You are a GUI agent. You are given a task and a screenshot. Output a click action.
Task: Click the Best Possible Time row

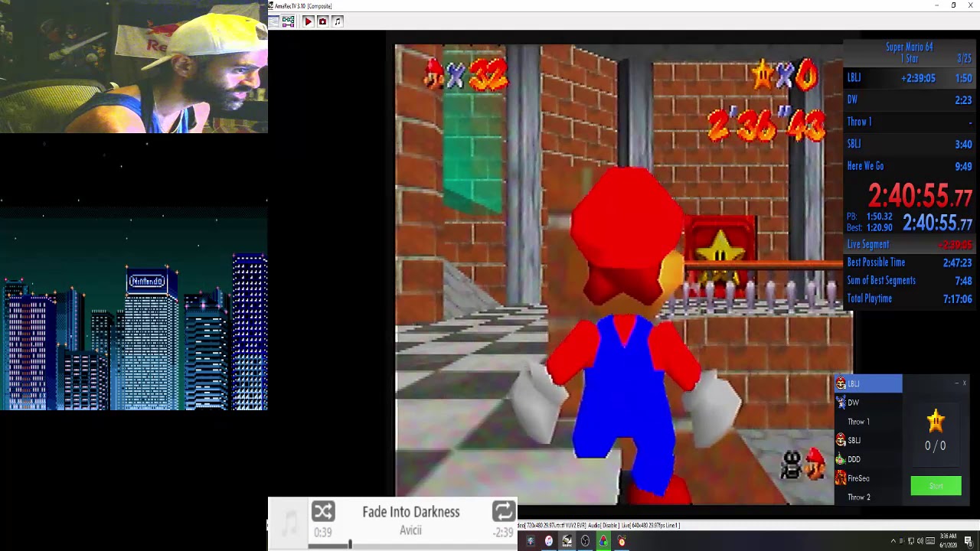tap(909, 263)
